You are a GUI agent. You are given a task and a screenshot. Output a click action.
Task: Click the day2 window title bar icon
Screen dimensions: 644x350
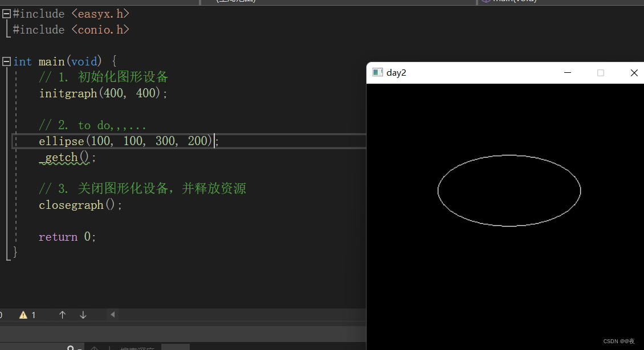point(377,72)
